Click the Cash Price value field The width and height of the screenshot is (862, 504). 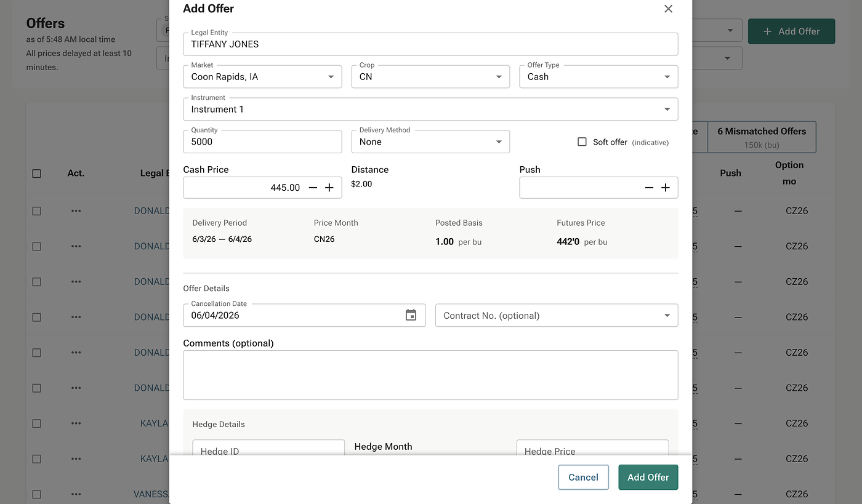[243, 188]
